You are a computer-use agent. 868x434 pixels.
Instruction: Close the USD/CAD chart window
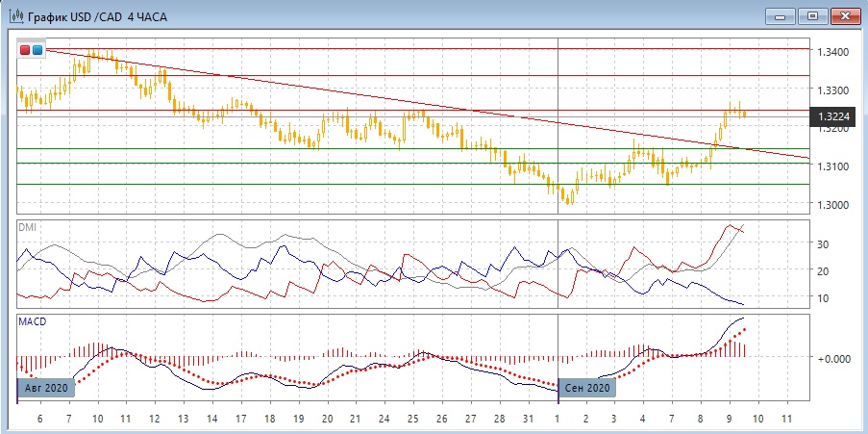844,15
